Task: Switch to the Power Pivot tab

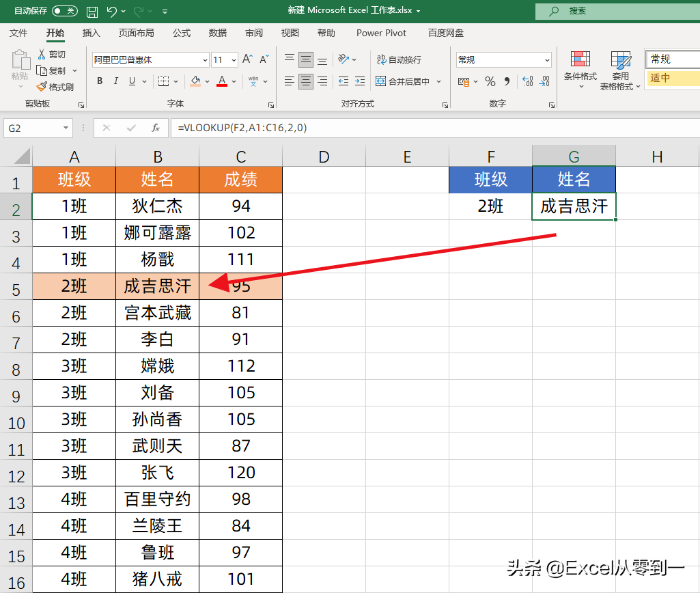Action: [381, 33]
